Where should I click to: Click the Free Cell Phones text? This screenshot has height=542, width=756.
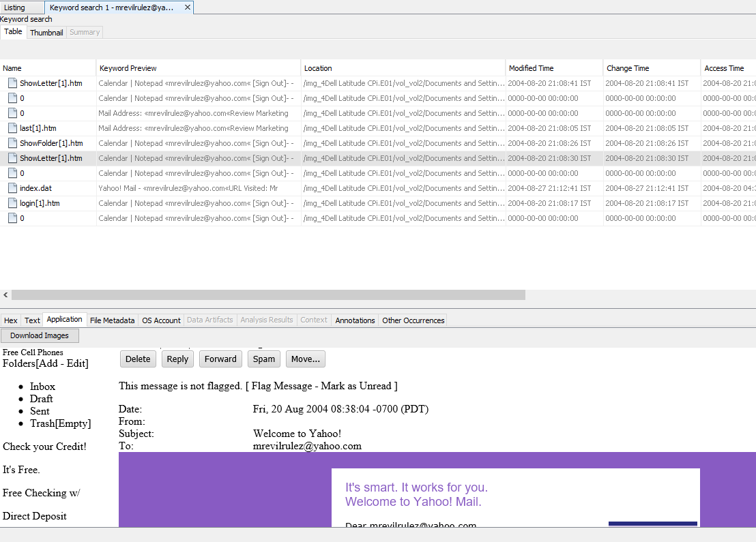pyautogui.click(x=33, y=352)
